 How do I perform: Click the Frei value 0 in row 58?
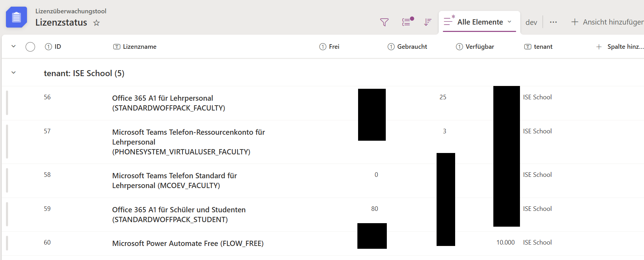tap(376, 175)
